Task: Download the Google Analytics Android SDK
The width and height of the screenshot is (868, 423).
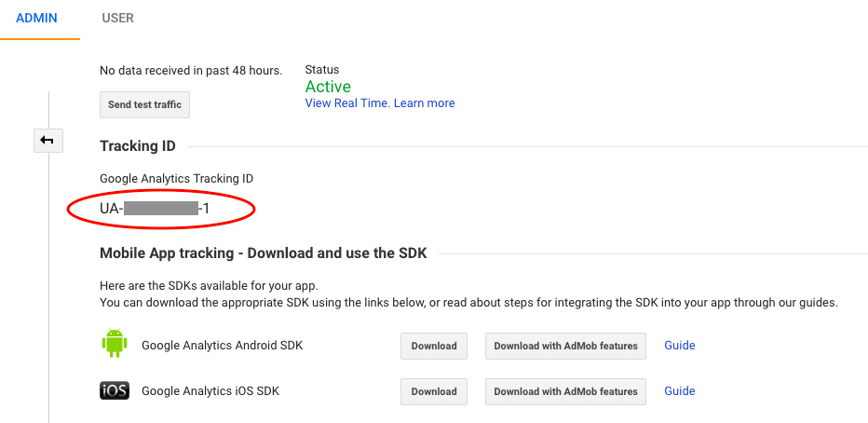Action: [434, 346]
